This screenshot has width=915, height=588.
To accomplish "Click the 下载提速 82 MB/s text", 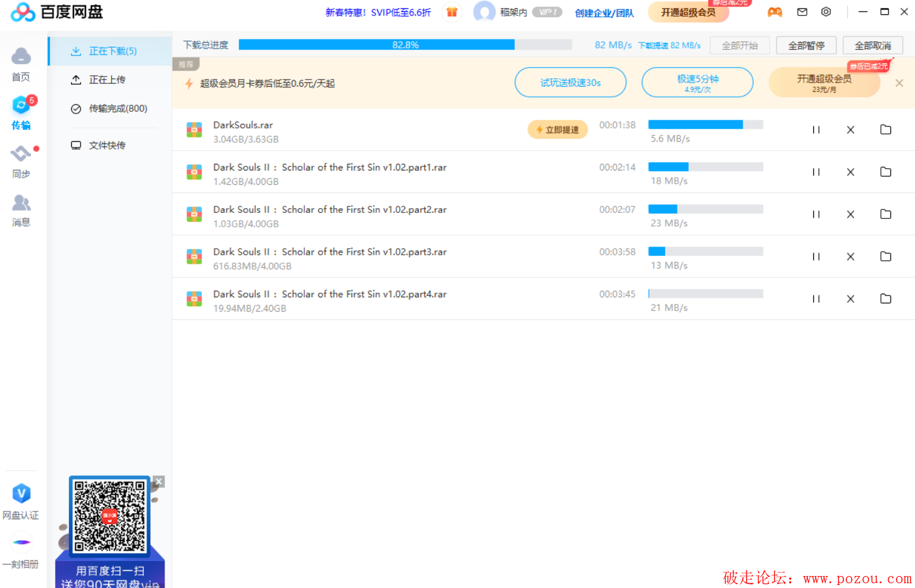I will coord(669,45).
